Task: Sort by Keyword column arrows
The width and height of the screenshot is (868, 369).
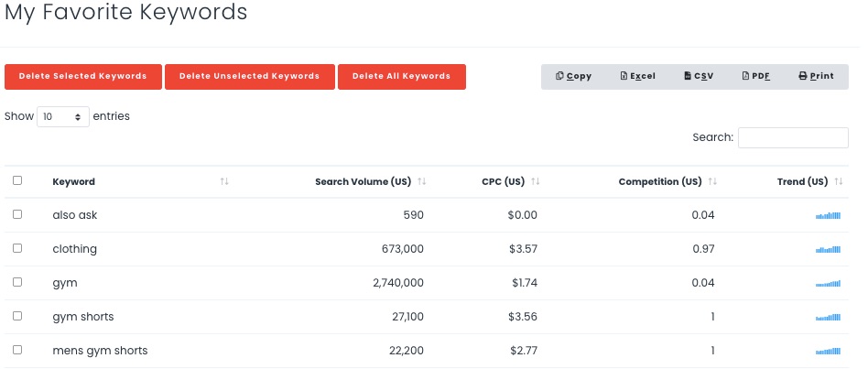Action: (224, 181)
